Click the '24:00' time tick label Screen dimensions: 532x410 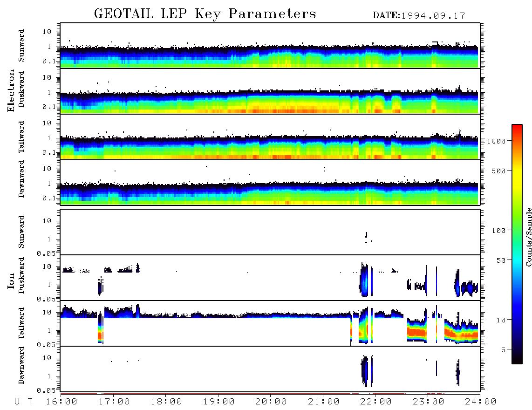click(481, 402)
